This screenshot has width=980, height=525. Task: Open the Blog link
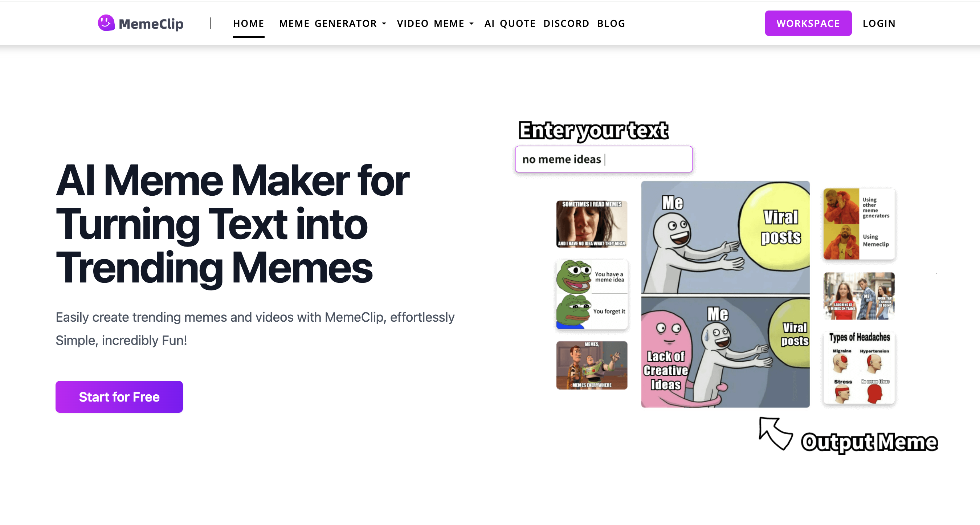(611, 24)
